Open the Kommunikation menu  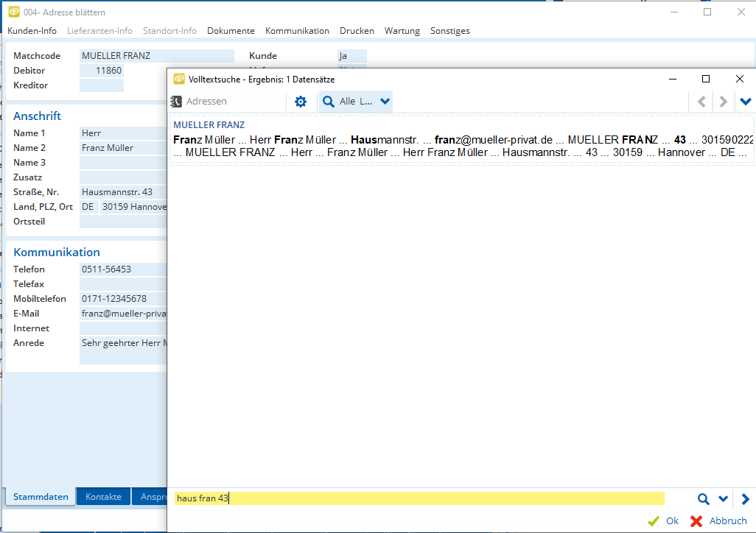tap(297, 31)
